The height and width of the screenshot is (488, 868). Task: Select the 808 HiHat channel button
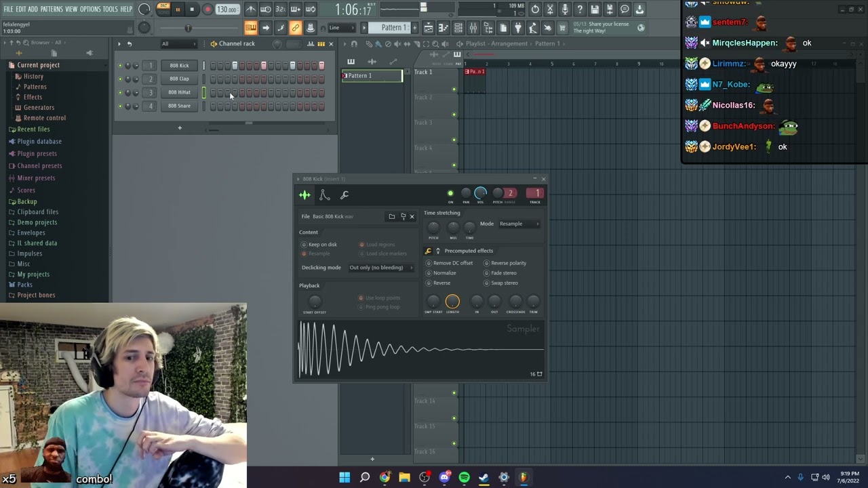(179, 92)
